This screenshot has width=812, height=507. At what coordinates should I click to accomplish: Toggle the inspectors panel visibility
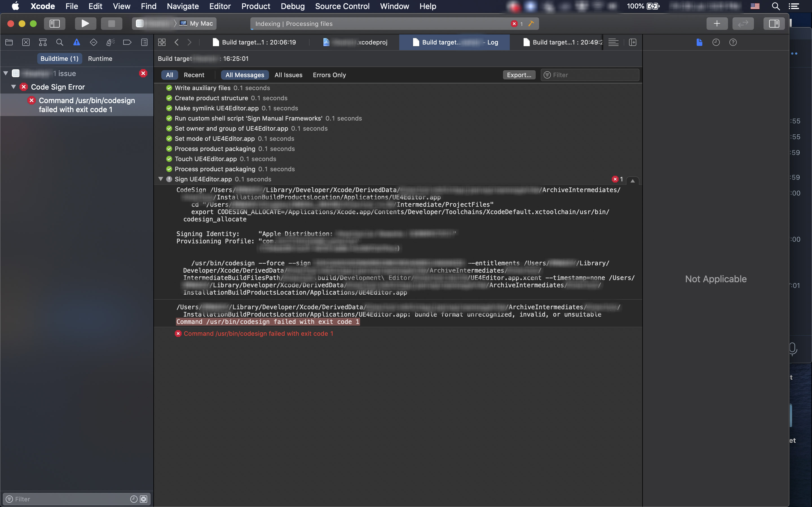click(x=774, y=23)
